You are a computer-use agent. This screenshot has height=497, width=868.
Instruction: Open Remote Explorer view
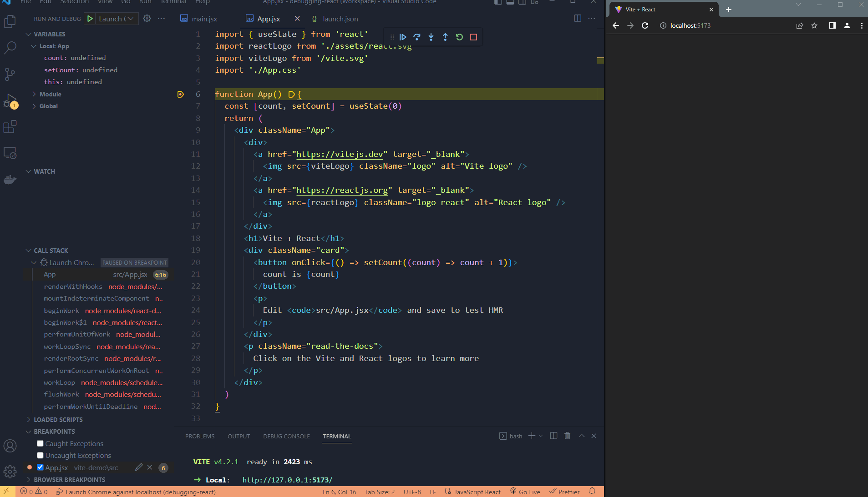[10, 153]
